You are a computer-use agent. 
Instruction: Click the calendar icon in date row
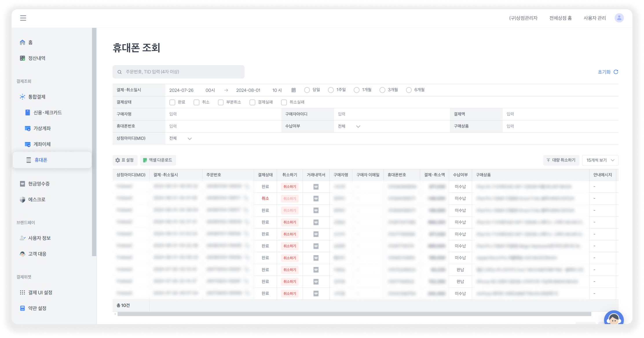(293, 90)
